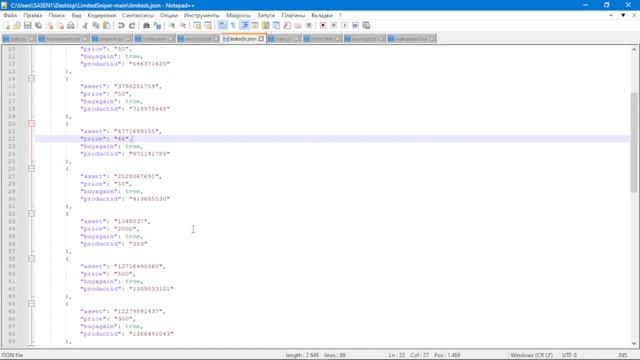This screenshot has height=360, width=640.
Task: Zoom in the editor text
Action: [172, 25]
